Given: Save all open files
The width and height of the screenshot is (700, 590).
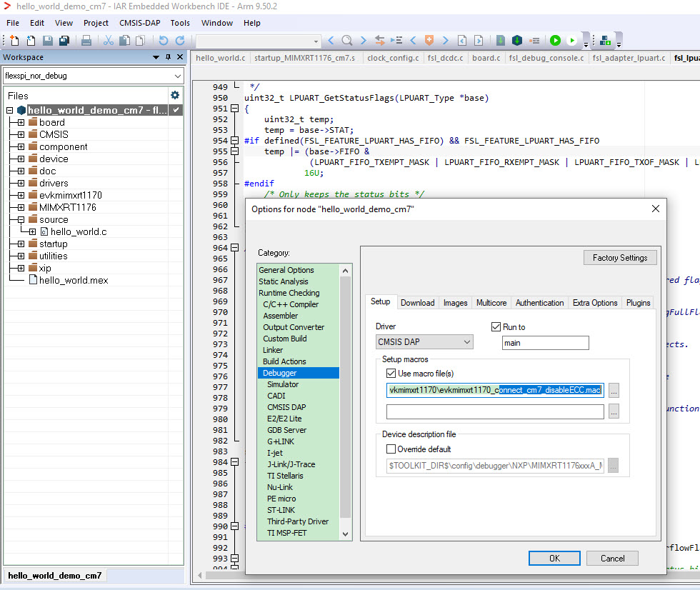Looking at the screenshot, I should point(64,41).
